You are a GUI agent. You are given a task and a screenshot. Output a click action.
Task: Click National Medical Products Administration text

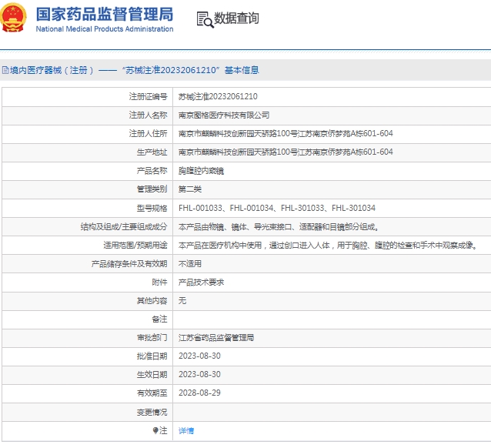click(104, 29)
